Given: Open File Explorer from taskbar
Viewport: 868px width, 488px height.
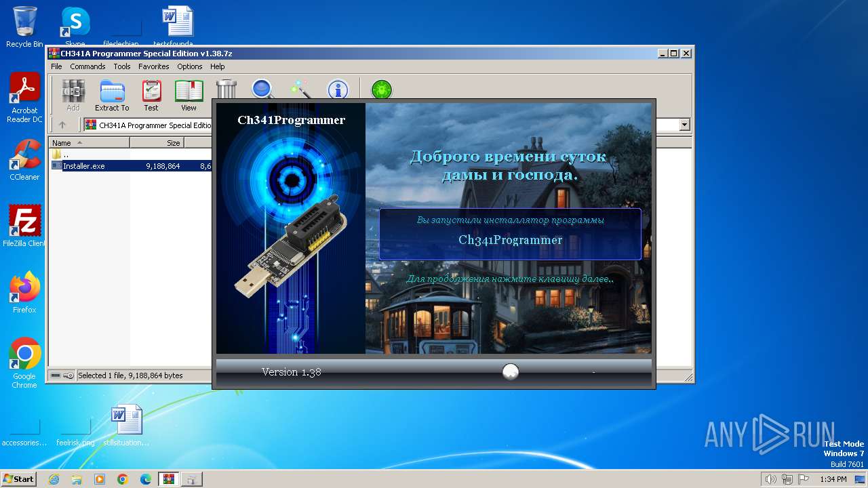Looking at the screenshot, I should pyautogui.click(x=77, y=479).
